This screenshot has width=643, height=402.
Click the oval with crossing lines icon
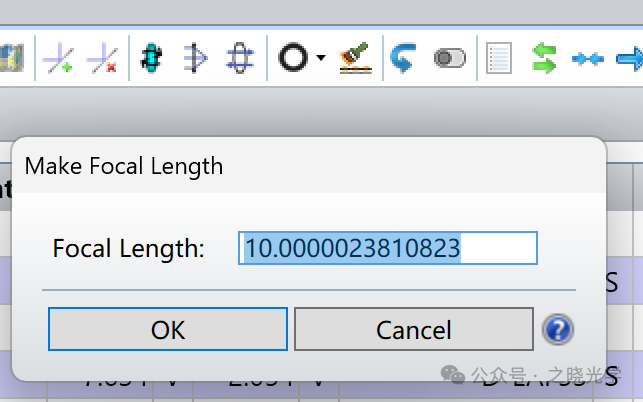point(238,58)
